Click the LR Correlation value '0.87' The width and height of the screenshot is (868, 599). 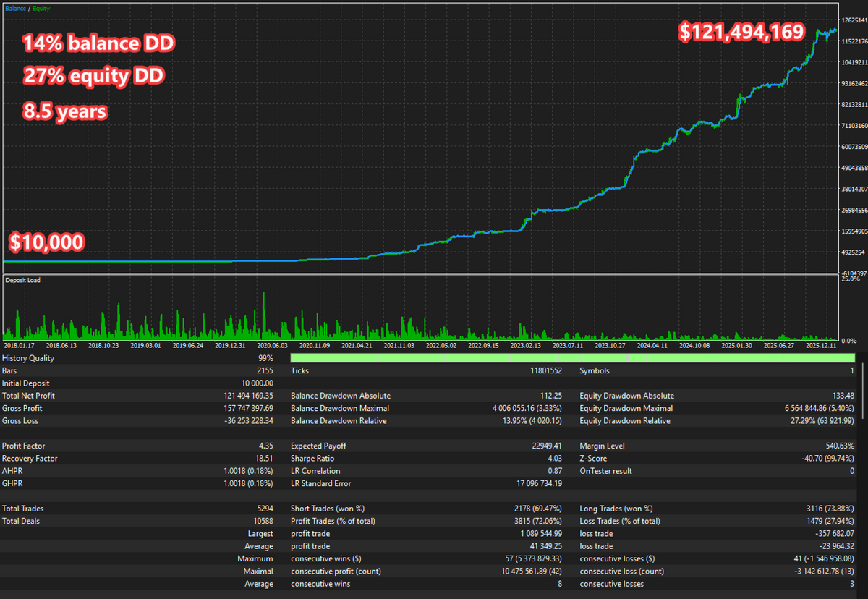556,471
